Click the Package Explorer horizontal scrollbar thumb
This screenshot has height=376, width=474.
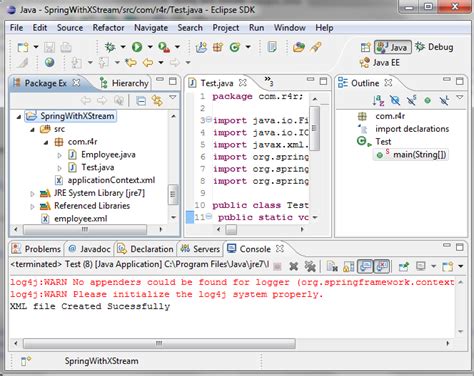85,230
